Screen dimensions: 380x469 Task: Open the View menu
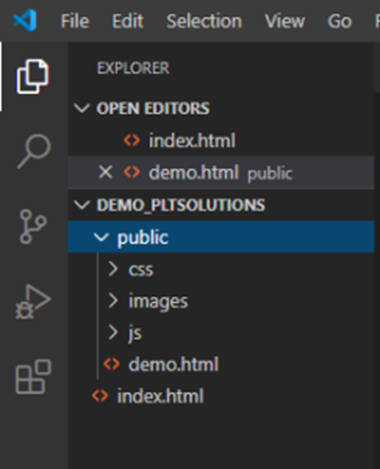point(285,21)
